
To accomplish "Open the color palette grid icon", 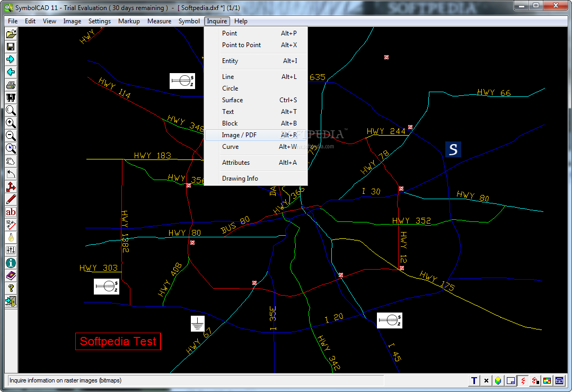I will [x=547, y=381].
